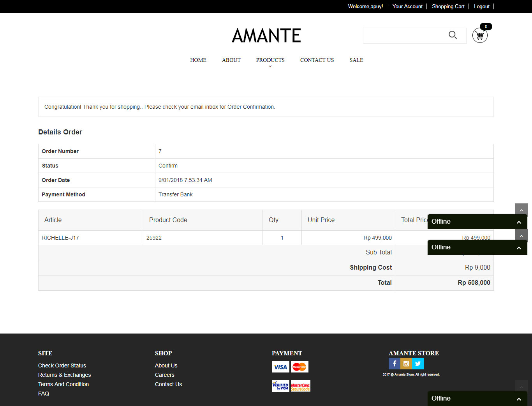The width and height of the screenshot is (532, 406).
Task: Click the Transfer Bank payment value
Action: [176, 194]
